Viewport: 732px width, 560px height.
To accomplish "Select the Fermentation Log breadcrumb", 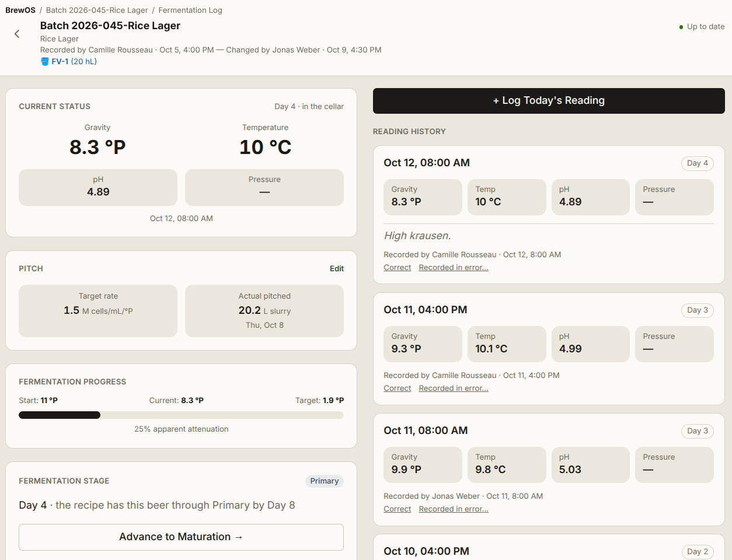I will click(190, 10).
